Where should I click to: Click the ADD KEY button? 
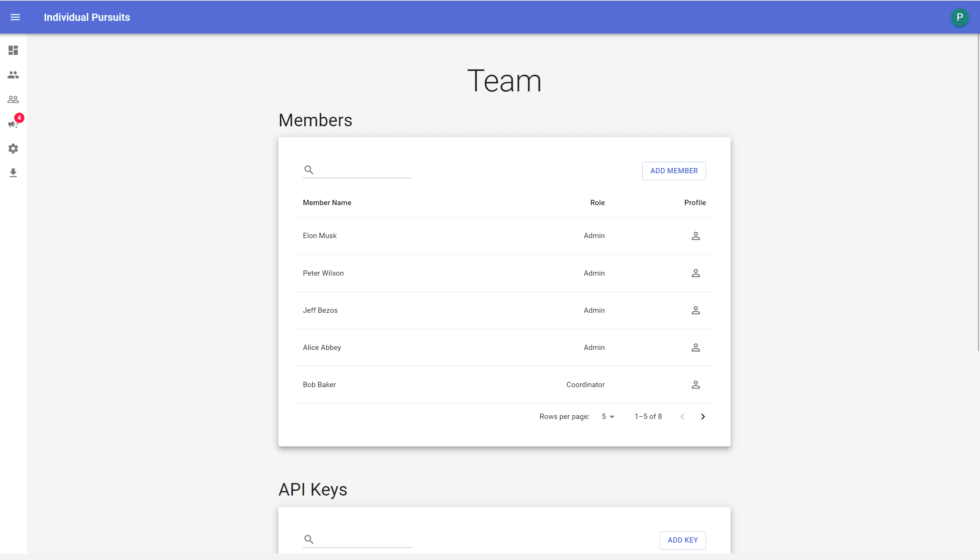[682, 540]
